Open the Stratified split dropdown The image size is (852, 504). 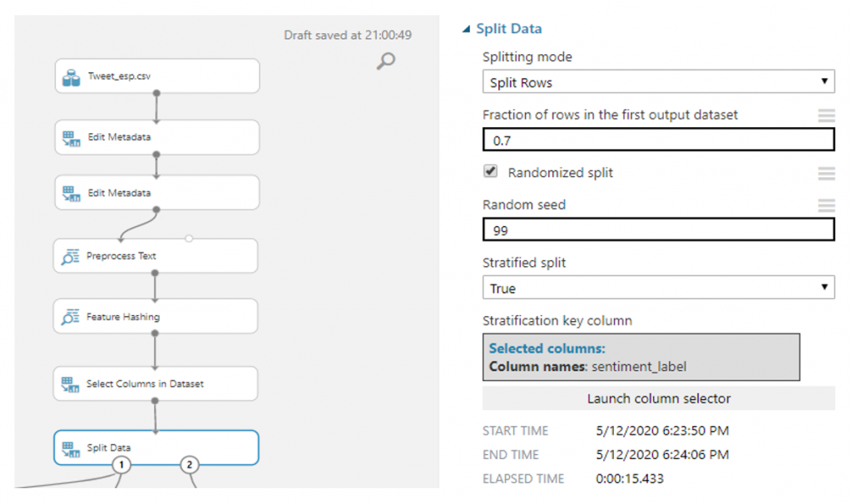[x=658, y=288]
